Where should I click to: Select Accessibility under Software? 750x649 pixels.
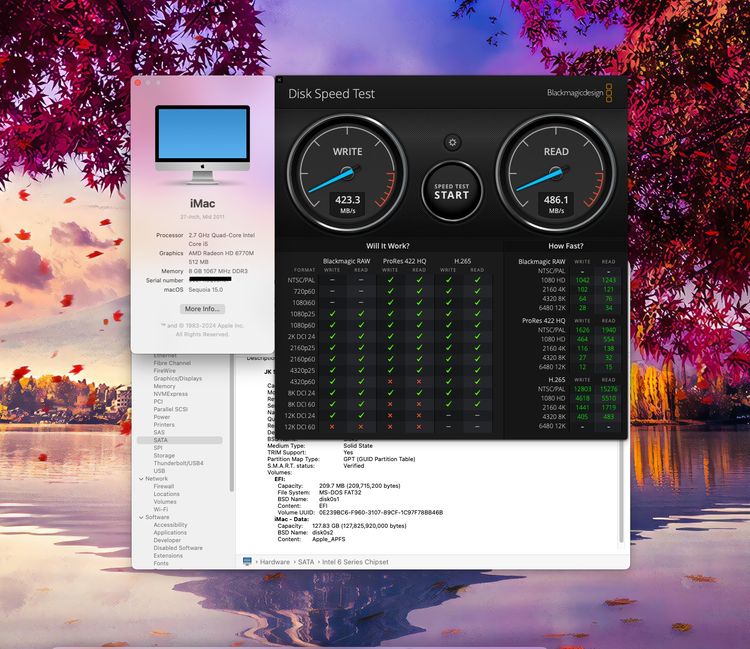click(x=170, y=525)
